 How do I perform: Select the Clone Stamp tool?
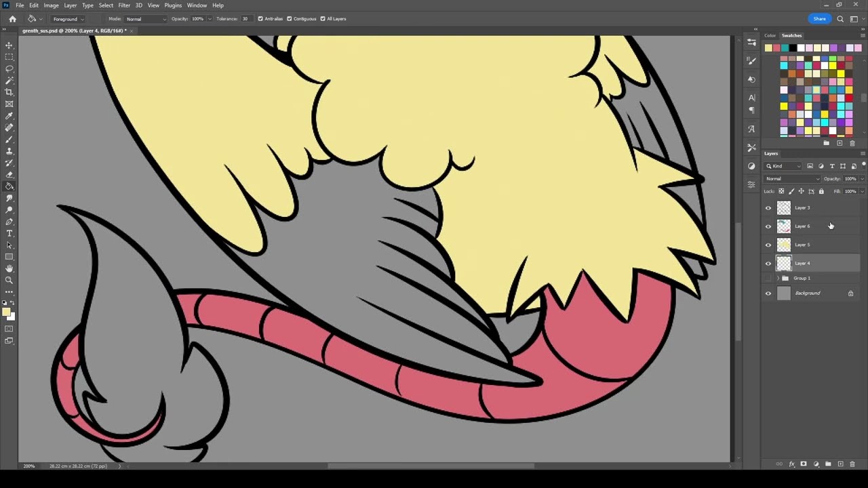click(x=9, y=151)
